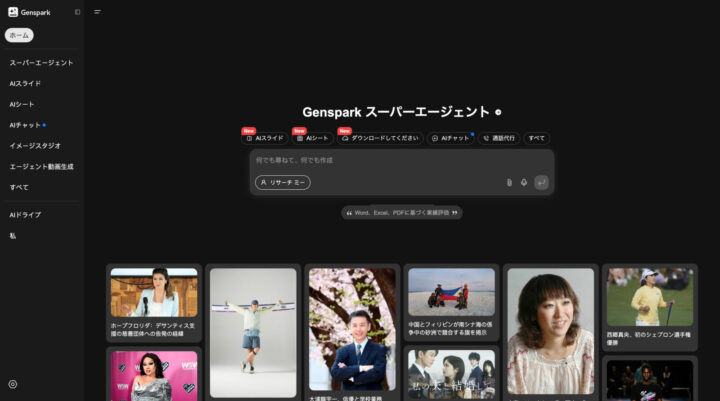This screenshot has width=720, height=401.
Task: Click the prompt text input field
Action: click(402, 160)
